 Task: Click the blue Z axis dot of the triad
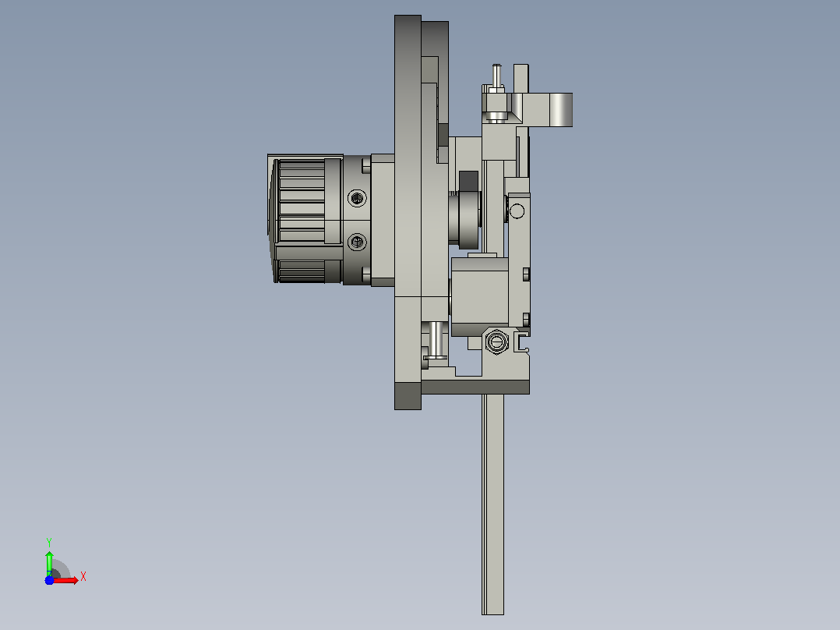click(x=49, y=580)
